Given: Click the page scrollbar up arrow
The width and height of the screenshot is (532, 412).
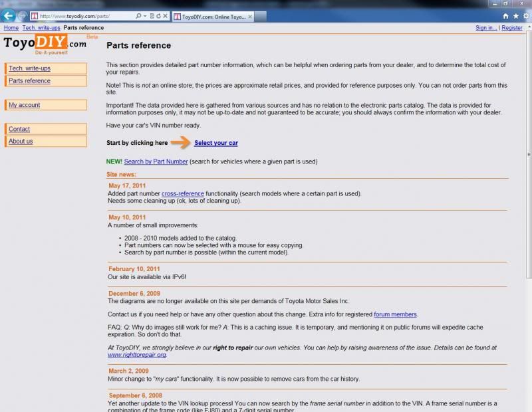Looking at the screenshot, I should (529, 27).
